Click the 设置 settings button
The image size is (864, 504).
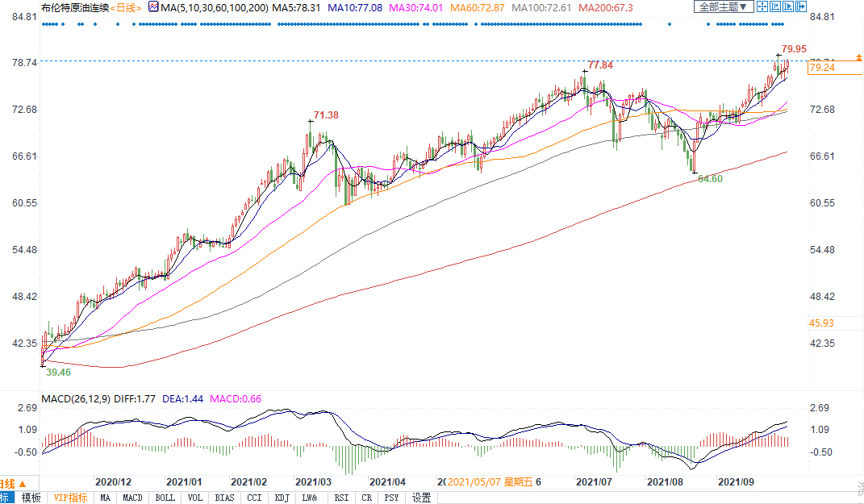pos(421,498)
